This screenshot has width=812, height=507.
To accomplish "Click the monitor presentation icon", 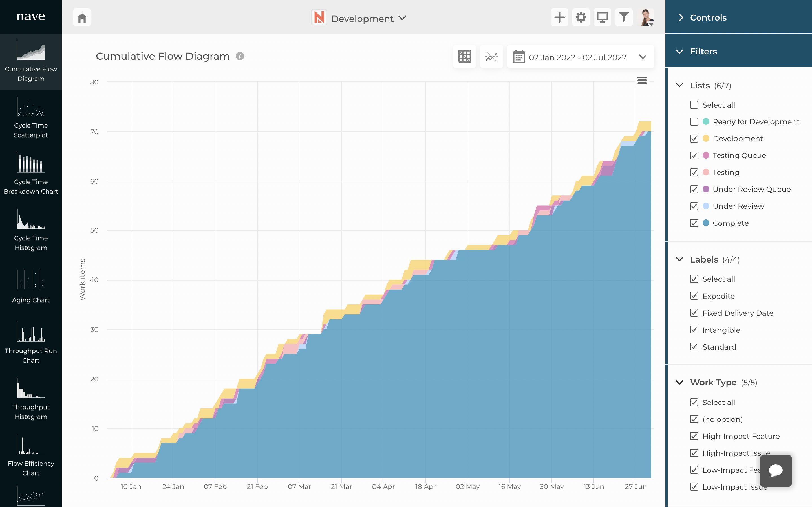I will pyautogui.click(x=602, y=17).
